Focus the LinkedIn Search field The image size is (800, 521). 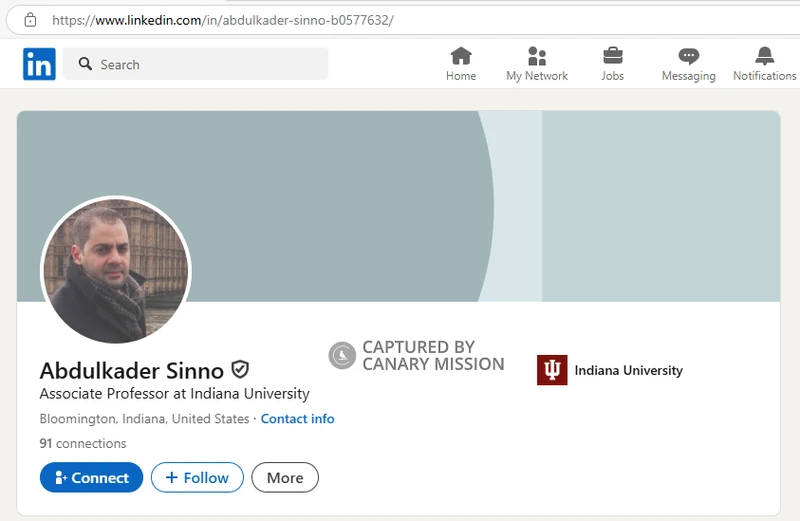coord(195,64)
